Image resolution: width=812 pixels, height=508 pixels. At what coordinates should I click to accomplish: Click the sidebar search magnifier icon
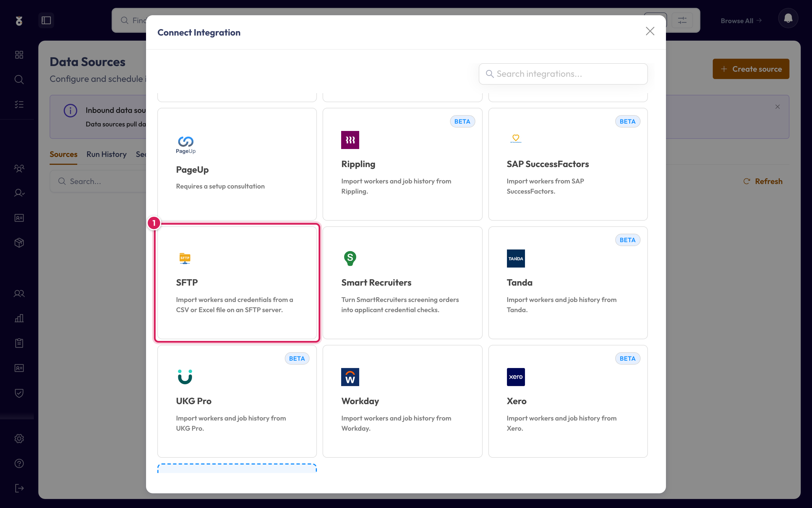(x=19, y=80)
